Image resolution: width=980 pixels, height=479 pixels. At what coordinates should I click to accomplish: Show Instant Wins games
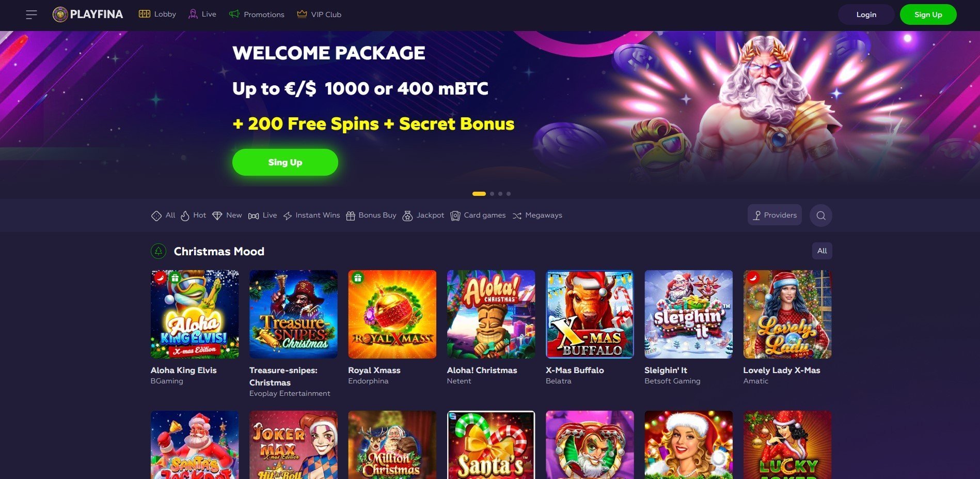coord(311,215)
